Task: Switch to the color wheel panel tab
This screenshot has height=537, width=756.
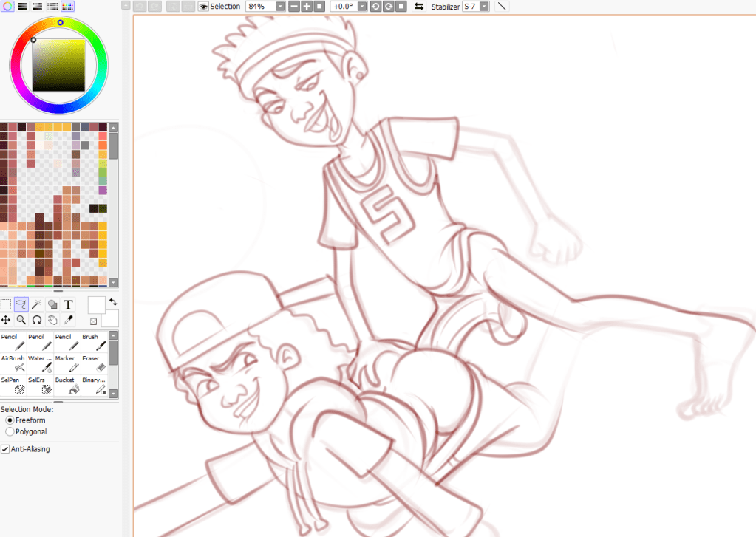Action: pyautogui.click(x=7, y=6)
